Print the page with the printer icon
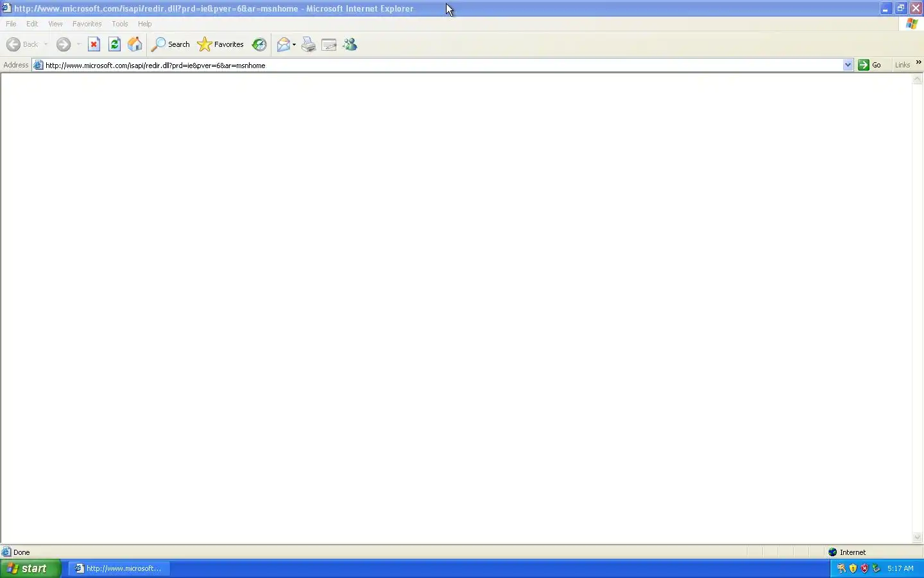The width and height of the screenshot is (924, 578). pyautogui.click(x=309, y=44)
